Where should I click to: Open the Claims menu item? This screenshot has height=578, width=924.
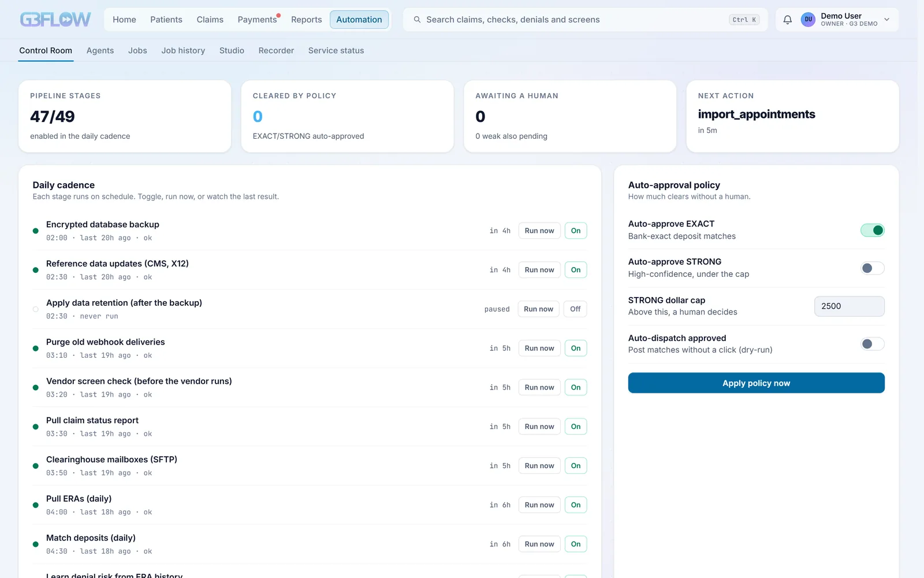tap(210, 20)
